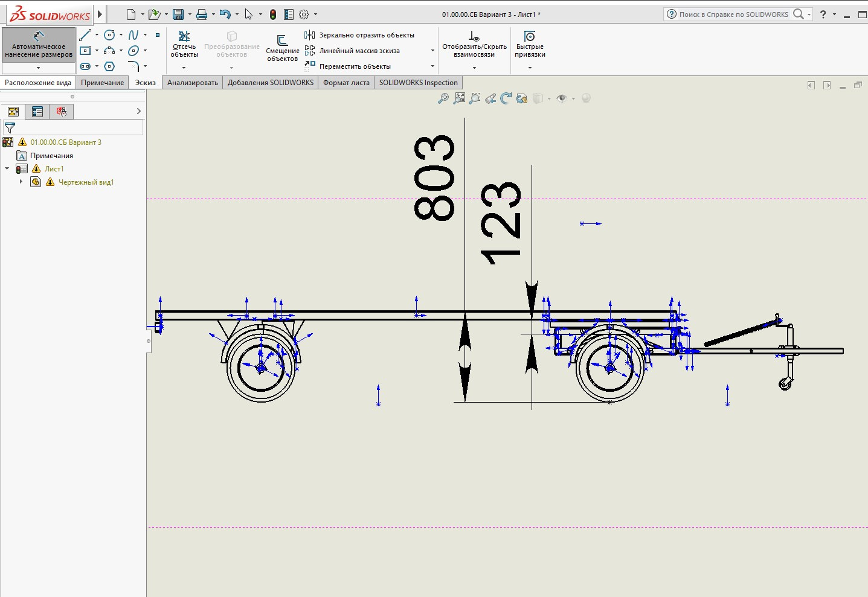Click Смещение объектов offset button

point(283,48)
